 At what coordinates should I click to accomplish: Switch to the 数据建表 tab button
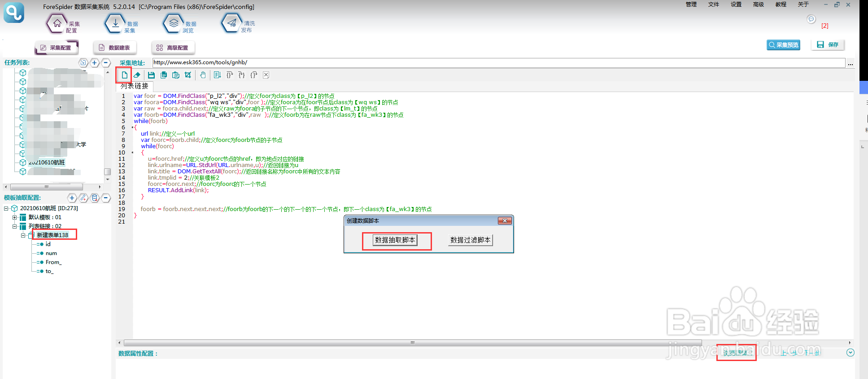(x=115, y=48)
